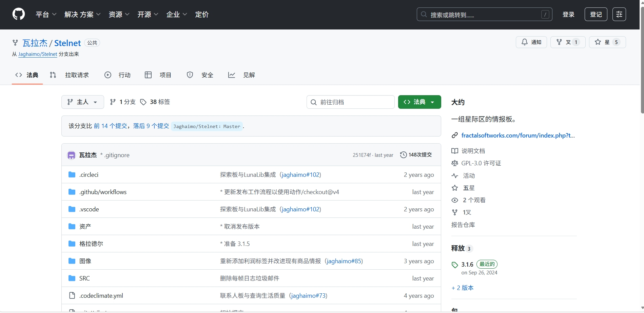Expand the 主人 branch dropdown
The width and height of the screenshot is (644, 313).
coord(82,102)
